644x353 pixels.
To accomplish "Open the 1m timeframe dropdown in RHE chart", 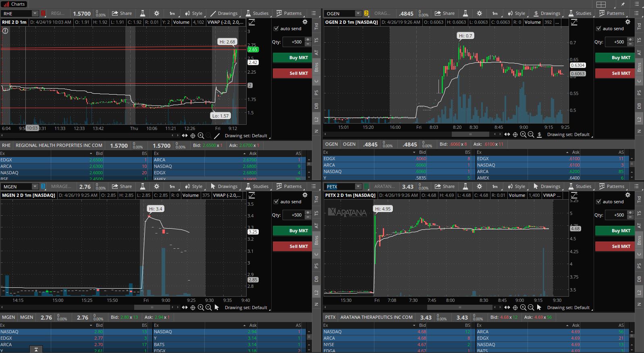I will point(172,13).
